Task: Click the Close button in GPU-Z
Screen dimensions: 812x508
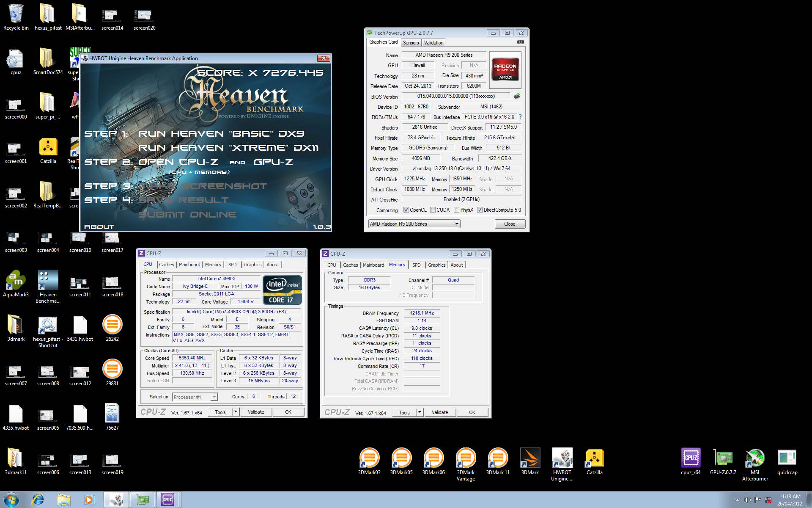Action: click(x=510, y=224)
